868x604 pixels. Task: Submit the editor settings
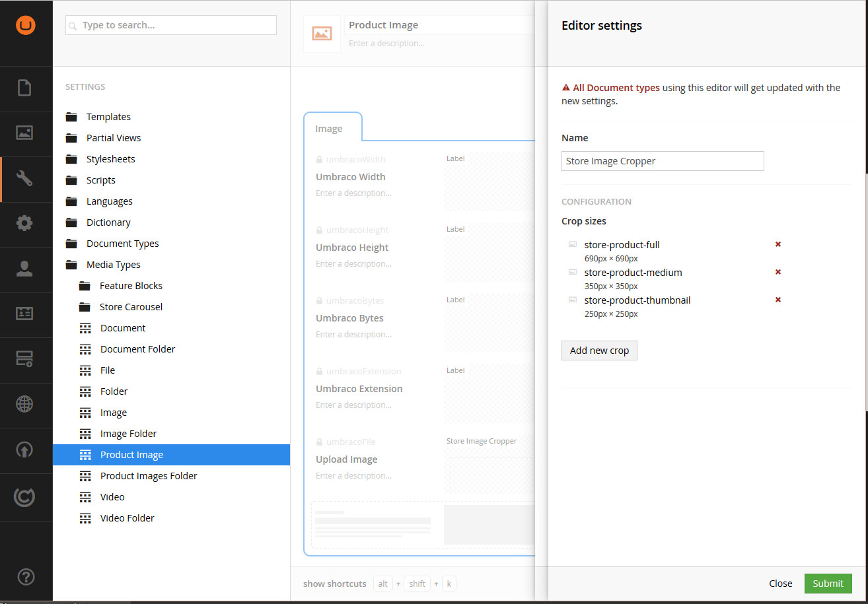pos(828,584)
